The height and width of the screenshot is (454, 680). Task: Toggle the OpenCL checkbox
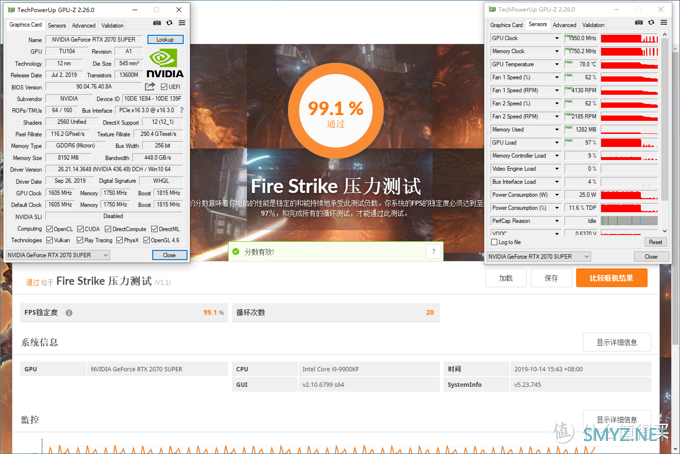click(49, 229)
